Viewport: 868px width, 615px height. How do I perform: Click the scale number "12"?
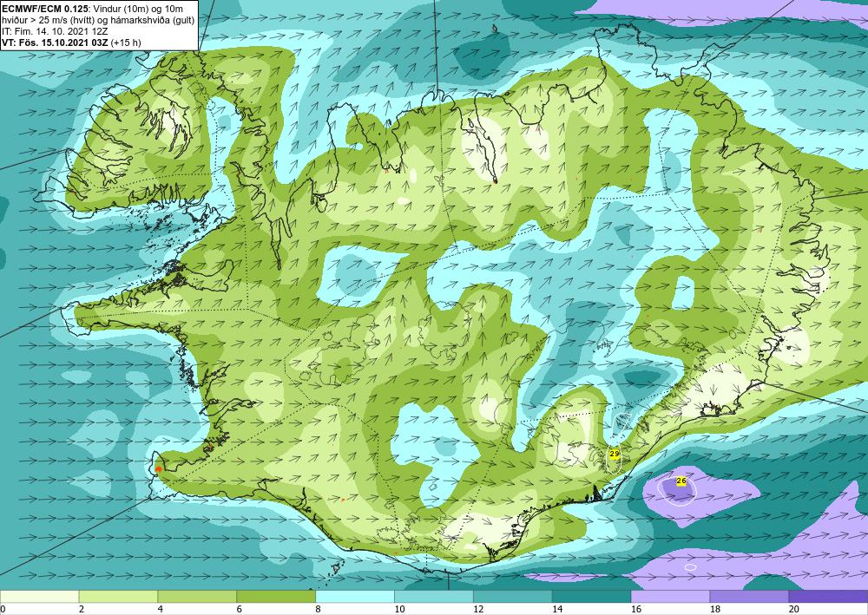click(478, 609)
